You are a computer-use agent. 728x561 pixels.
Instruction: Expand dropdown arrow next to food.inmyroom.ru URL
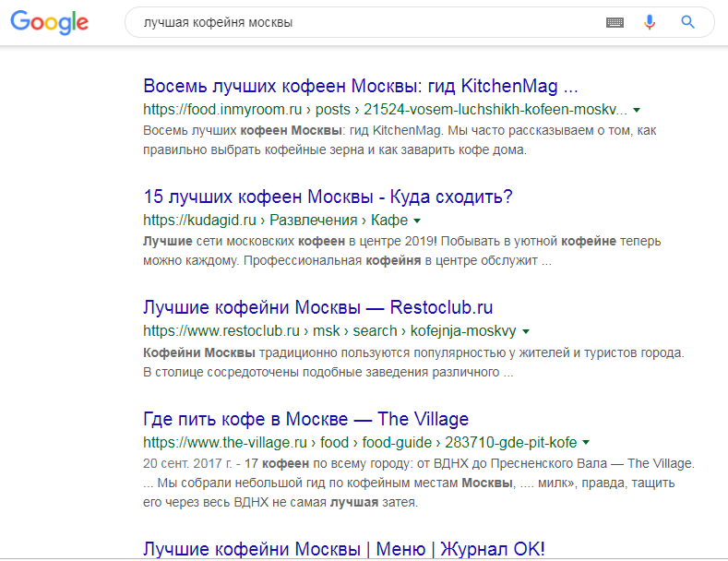coord(637,110)
